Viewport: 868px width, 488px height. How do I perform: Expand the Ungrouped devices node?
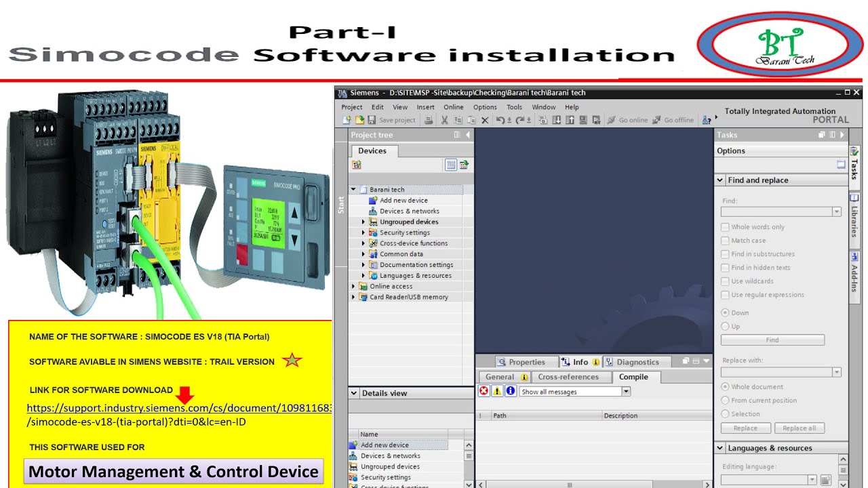click(x=363, y=222)
